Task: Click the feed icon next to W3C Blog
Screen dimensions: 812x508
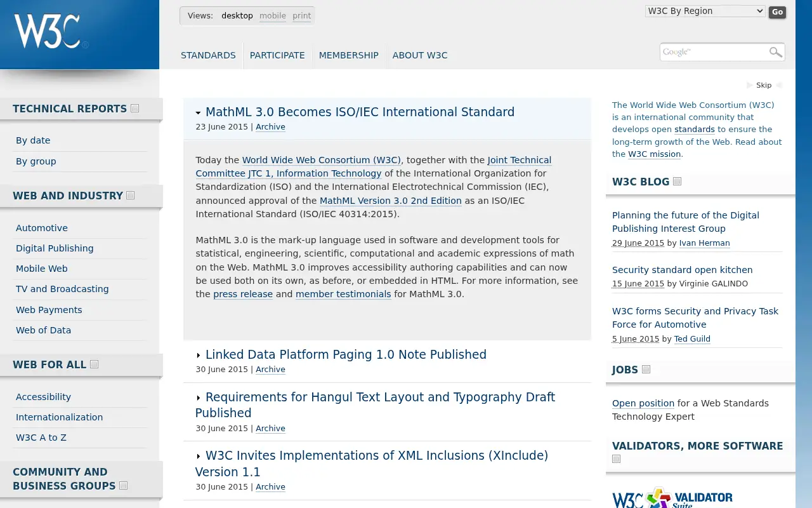Action: (677, 182)
